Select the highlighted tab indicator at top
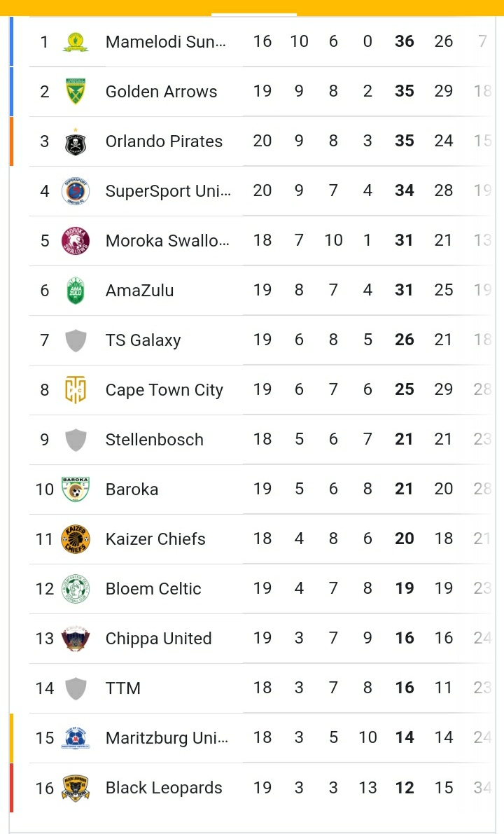The image size is (504, 834). [253, 13]
